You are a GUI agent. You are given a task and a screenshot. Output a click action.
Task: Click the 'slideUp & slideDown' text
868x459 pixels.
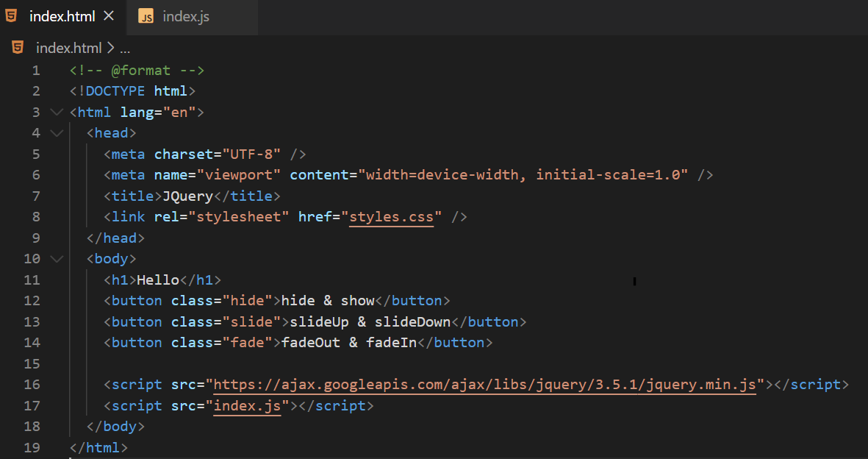[370, 321]
